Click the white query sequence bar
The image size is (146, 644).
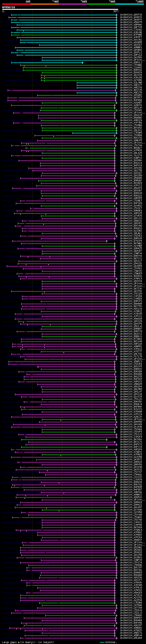point(60,10)
